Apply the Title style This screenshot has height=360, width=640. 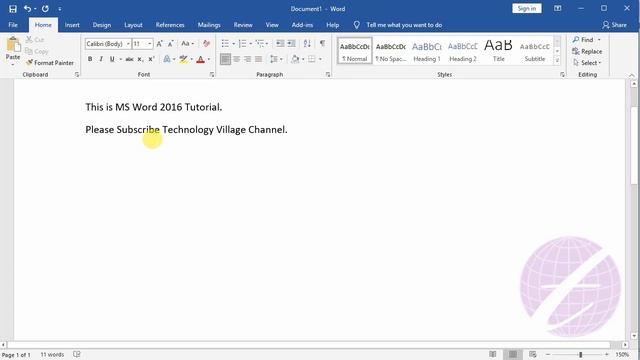(499, 51)
